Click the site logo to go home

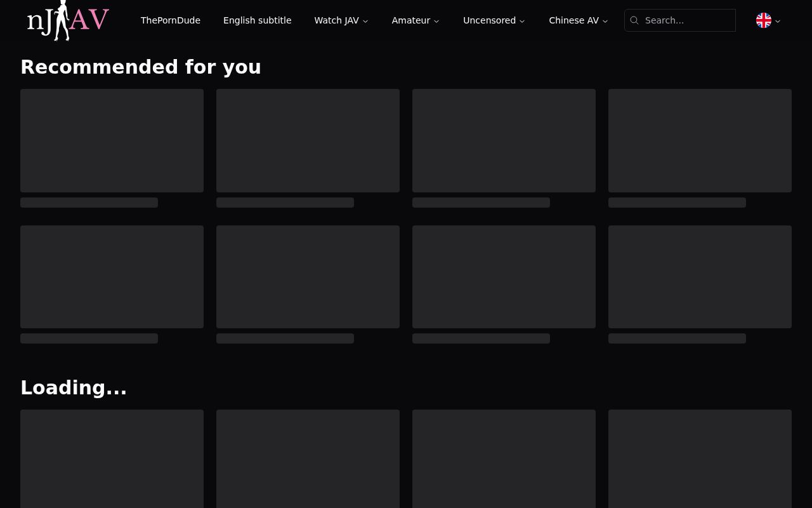(x=68, y=20)
